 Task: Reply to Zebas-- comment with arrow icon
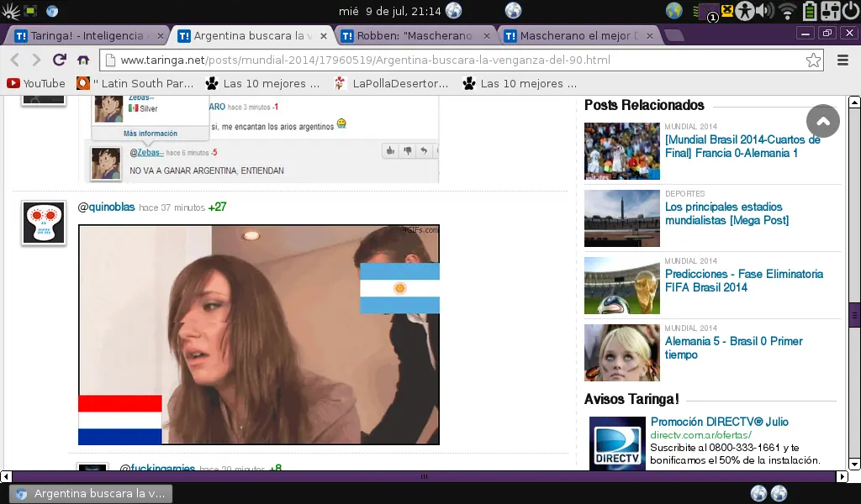click(x=424, y=150)
